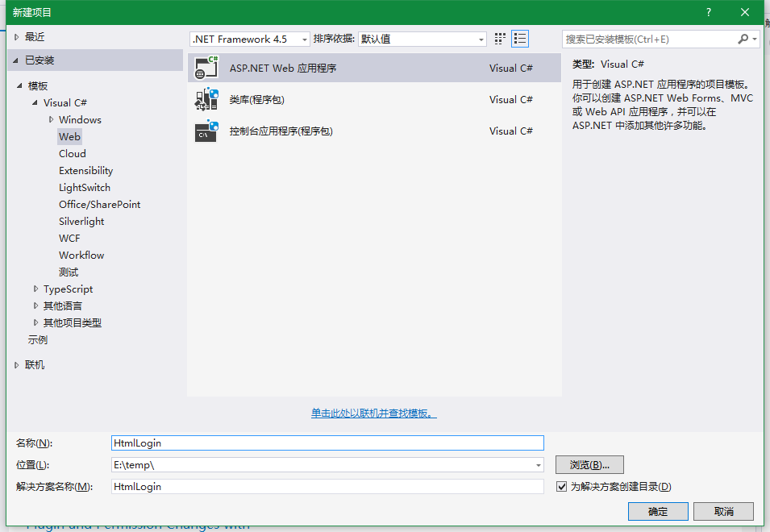Click the class library (类库) template icon
Screen dimensions: 770x532
coord(206,100)
